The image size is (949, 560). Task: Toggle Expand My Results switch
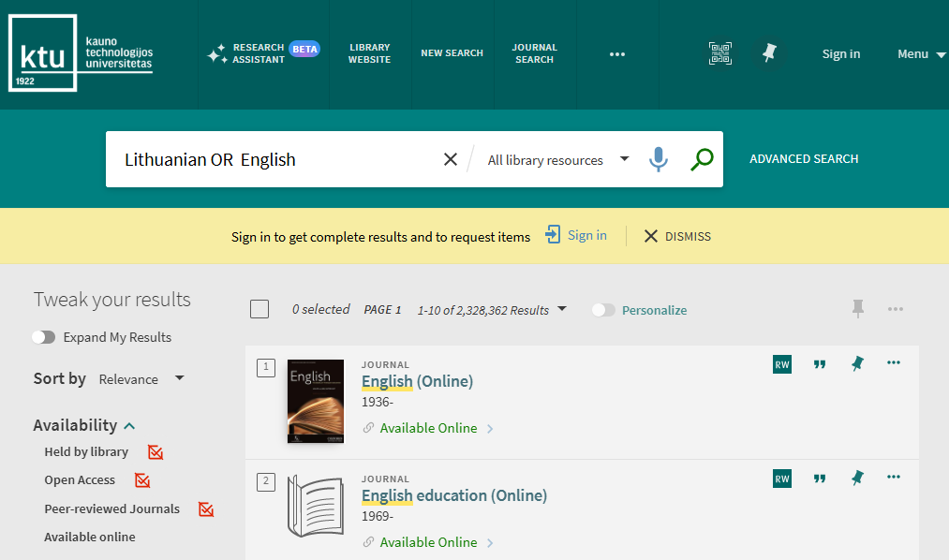point(43,337)
